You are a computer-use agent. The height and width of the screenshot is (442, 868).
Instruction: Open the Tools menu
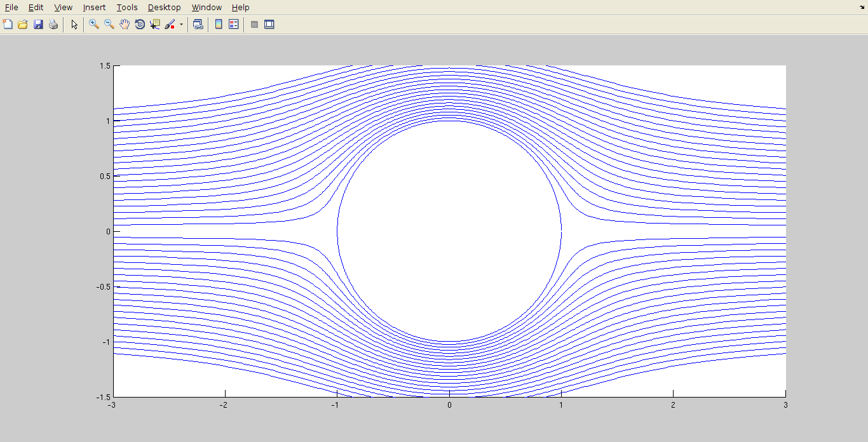(x=127, y=8)
